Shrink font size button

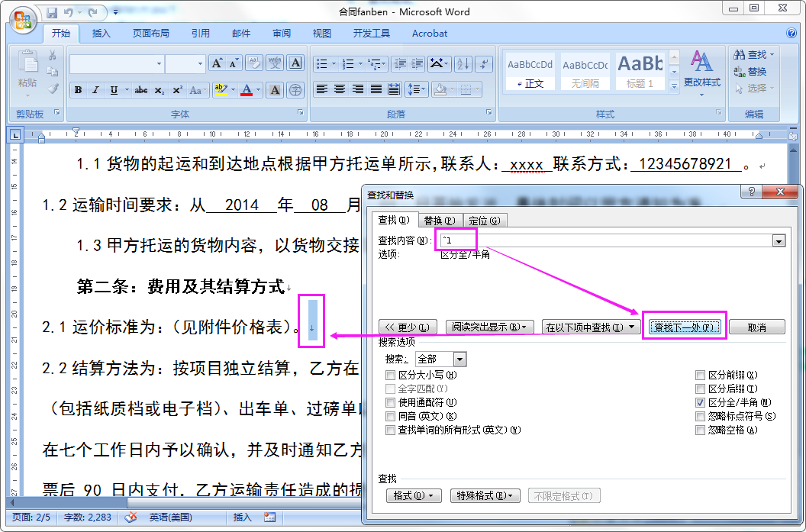[234, 64]
